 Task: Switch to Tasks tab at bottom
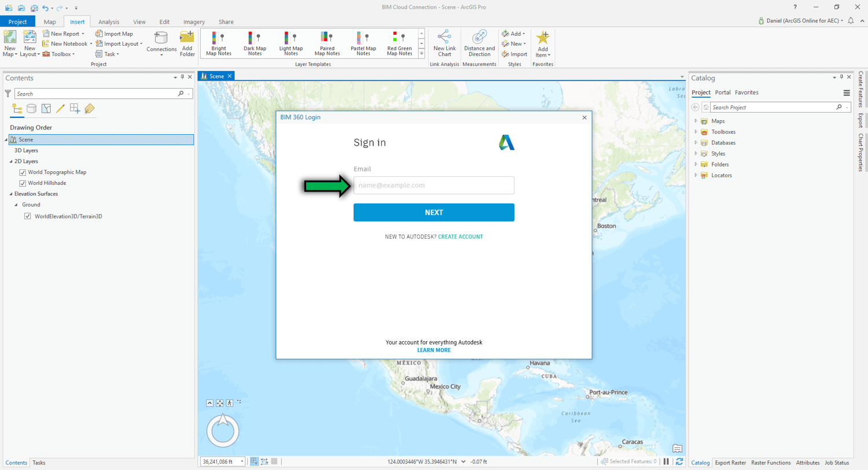(x=39, y=463)
